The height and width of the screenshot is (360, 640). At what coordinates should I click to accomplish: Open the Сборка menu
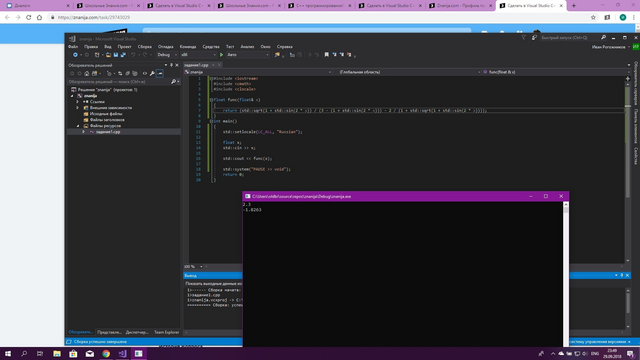(144, 47)
